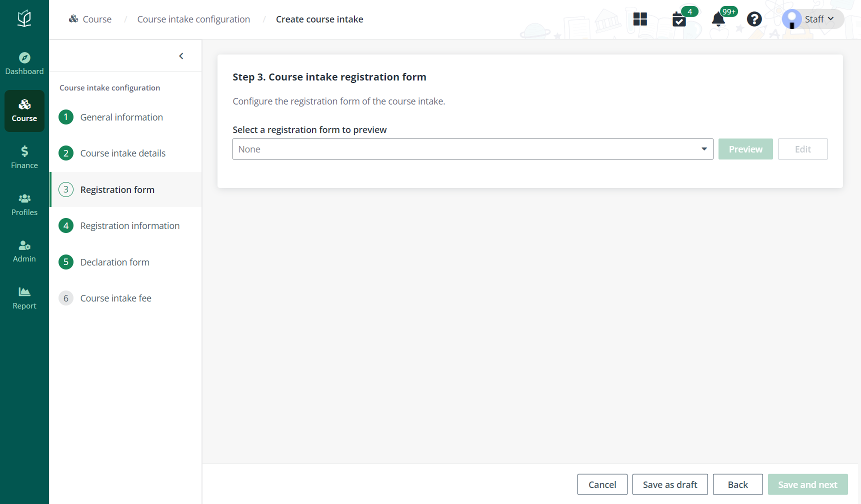Click the Back button
The width and height of the screenshot is (861, 504).
[x=737, y=484]
